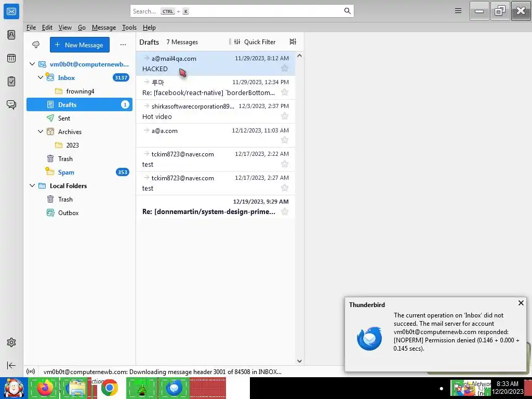Open the Calendar space

tap(11, 58)
